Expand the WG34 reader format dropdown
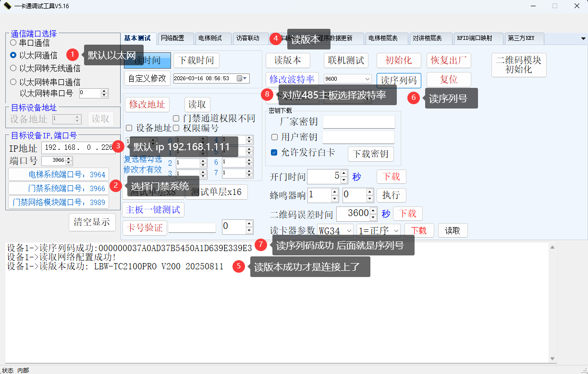This screenshot has height=374, width=588. click(x=349, y=230)
